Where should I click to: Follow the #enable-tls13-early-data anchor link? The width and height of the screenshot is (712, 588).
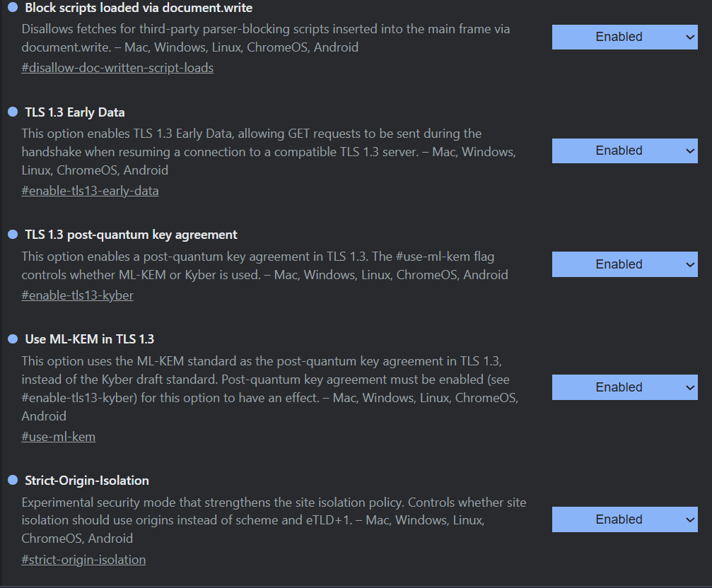[90, 191]
